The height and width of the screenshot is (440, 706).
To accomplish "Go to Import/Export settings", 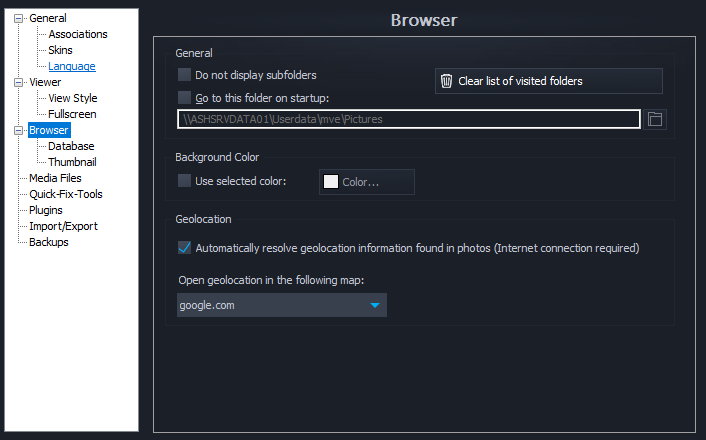I will tap(63, 226).
